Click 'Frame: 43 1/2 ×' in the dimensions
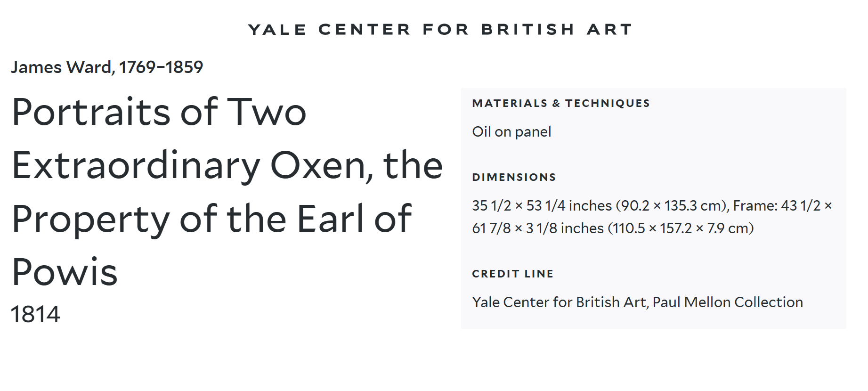 click(x=783, y=205)
